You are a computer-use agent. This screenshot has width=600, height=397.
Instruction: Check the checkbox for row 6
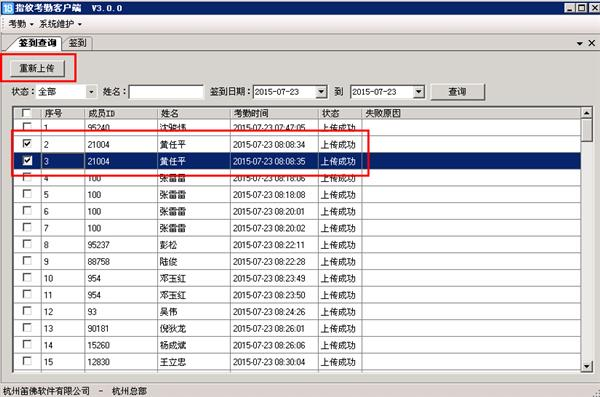tap(27, 211)
